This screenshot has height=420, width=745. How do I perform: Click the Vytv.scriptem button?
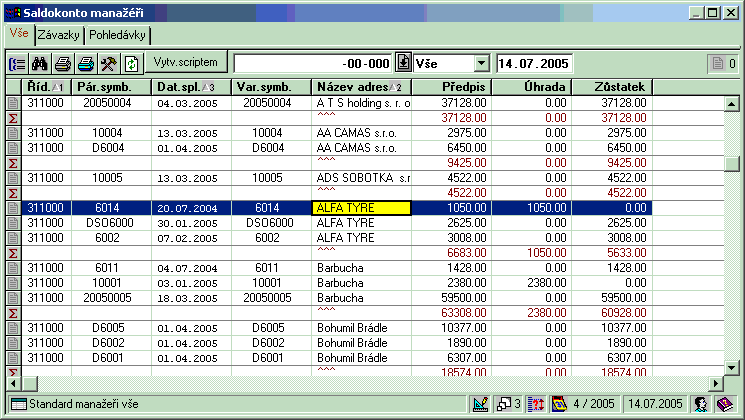click(186, 62)
